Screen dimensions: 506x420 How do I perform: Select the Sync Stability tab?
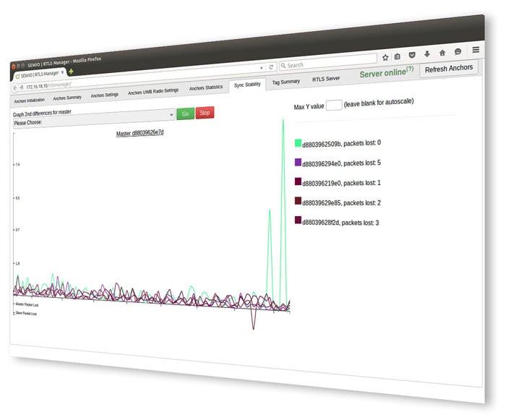(247, 85)
